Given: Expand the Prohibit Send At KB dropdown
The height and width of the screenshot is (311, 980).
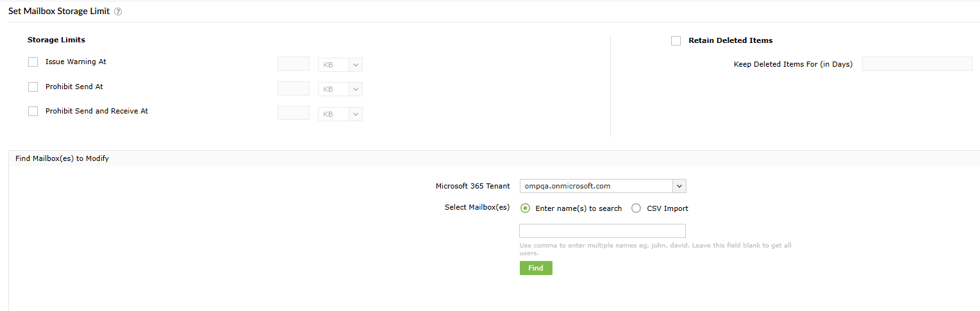Looking at the screenshot, I should pyautogui.click(x=340, y=89).
